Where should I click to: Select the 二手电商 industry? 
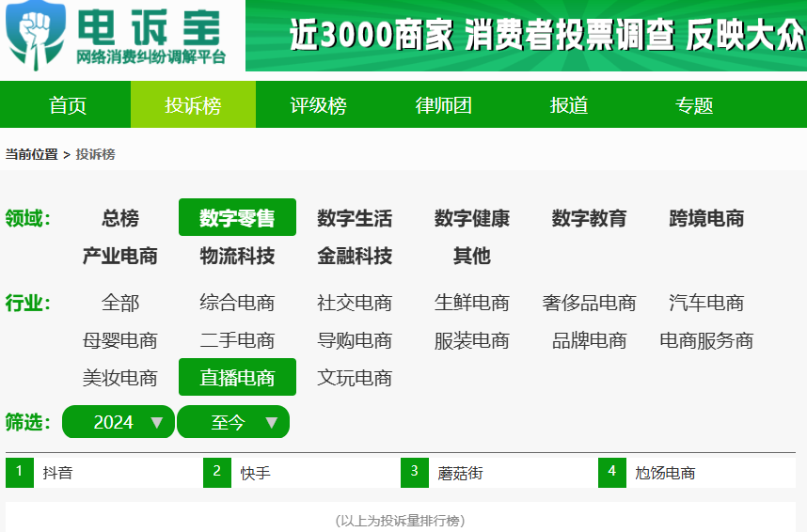237,340
